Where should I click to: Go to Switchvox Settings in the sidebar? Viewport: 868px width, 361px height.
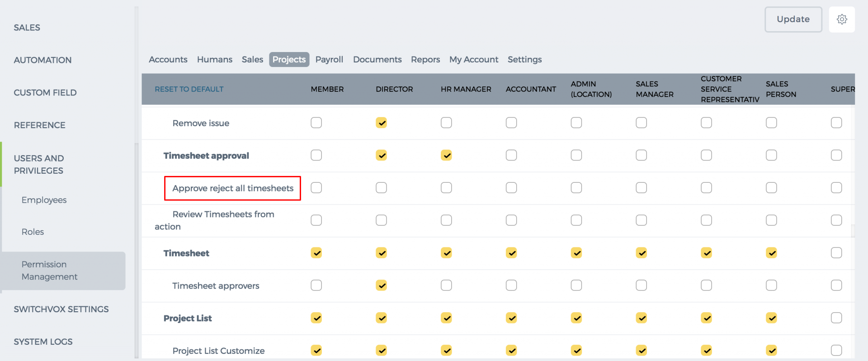[61, 309]
